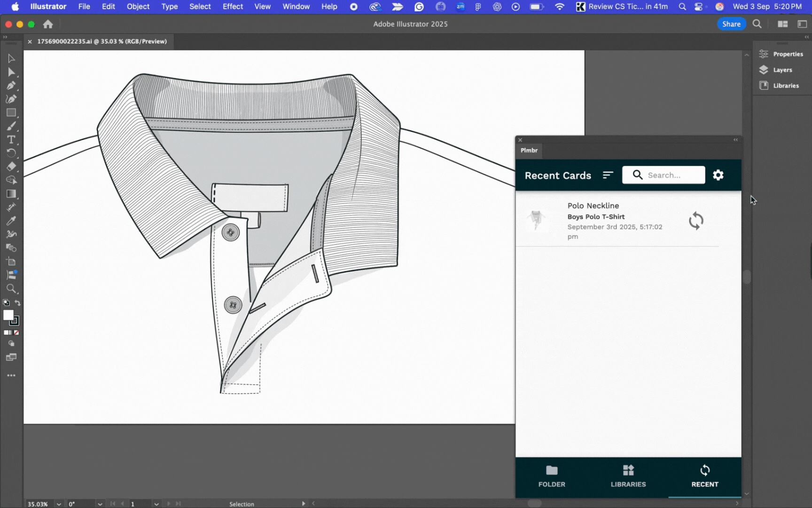Select the Pen tool
The image size is (812, 508).
point(11,86)
